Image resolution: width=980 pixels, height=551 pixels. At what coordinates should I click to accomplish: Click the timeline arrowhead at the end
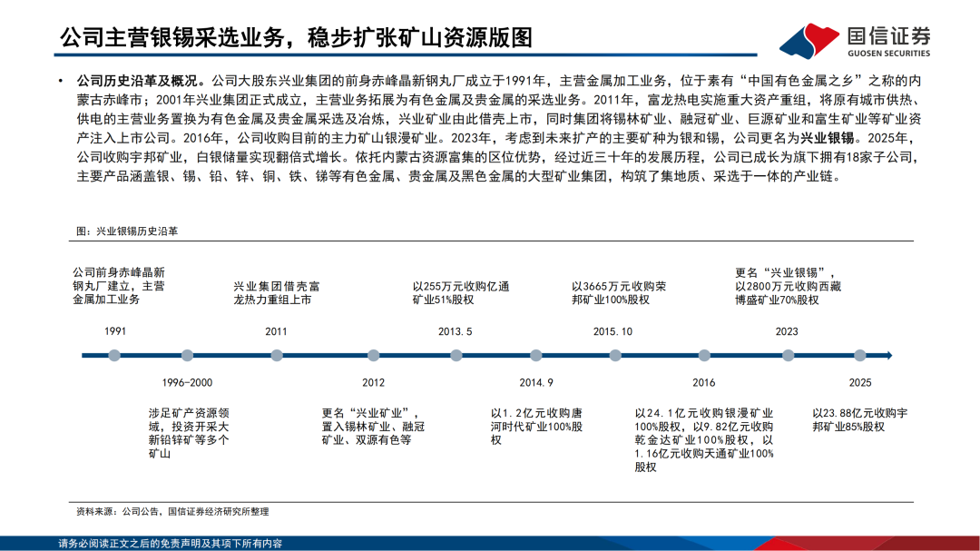point(888,355)
